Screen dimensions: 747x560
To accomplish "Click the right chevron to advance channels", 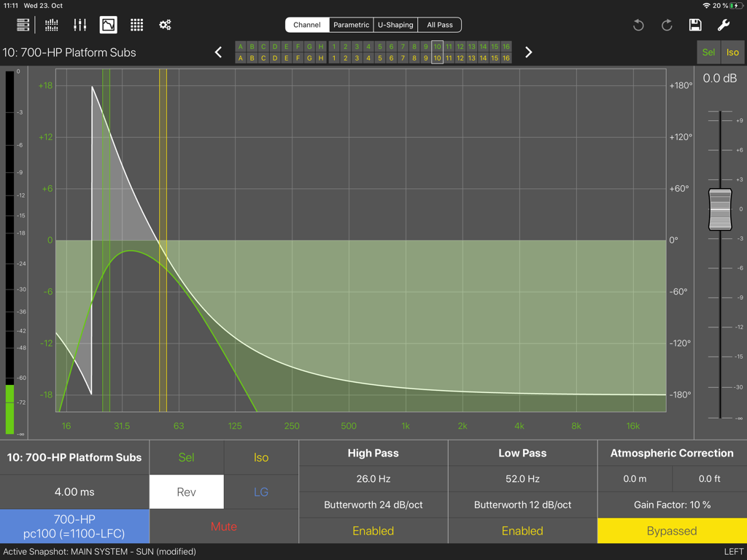I will [x=528, y=52].
